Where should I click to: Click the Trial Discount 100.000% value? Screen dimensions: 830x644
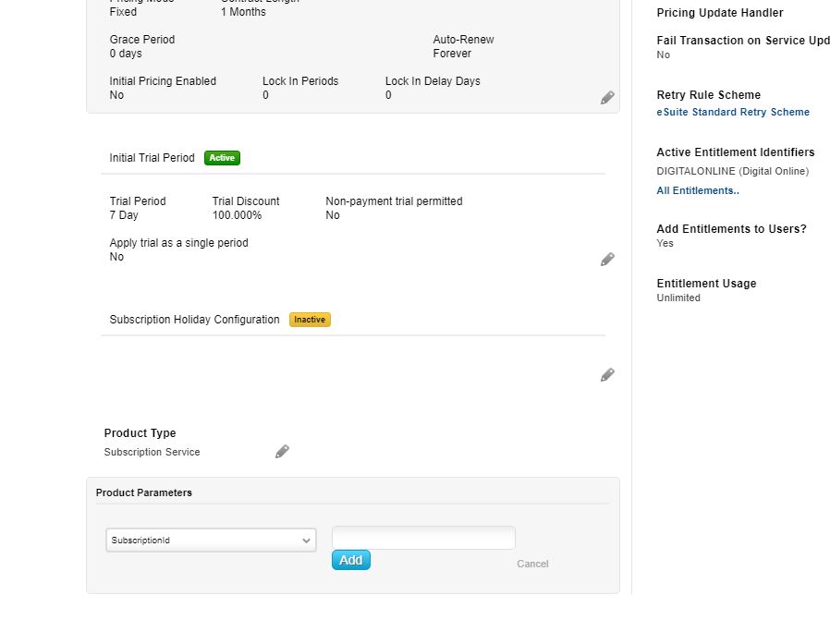(237, 215)
